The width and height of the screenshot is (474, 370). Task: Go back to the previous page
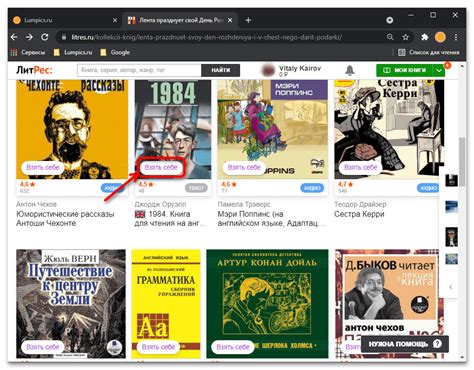click(14, 37)
